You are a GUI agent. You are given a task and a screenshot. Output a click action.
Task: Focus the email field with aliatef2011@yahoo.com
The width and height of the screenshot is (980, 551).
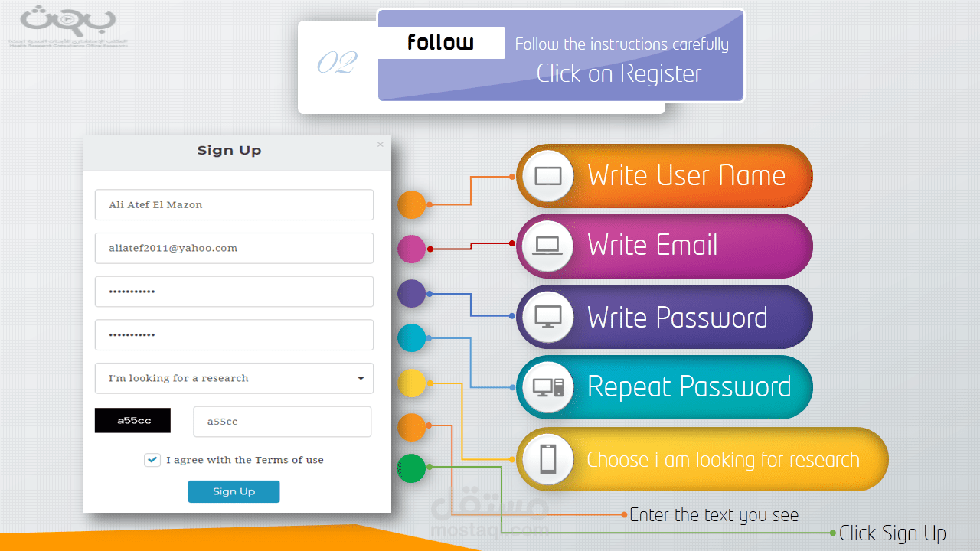tap(234, 248)
